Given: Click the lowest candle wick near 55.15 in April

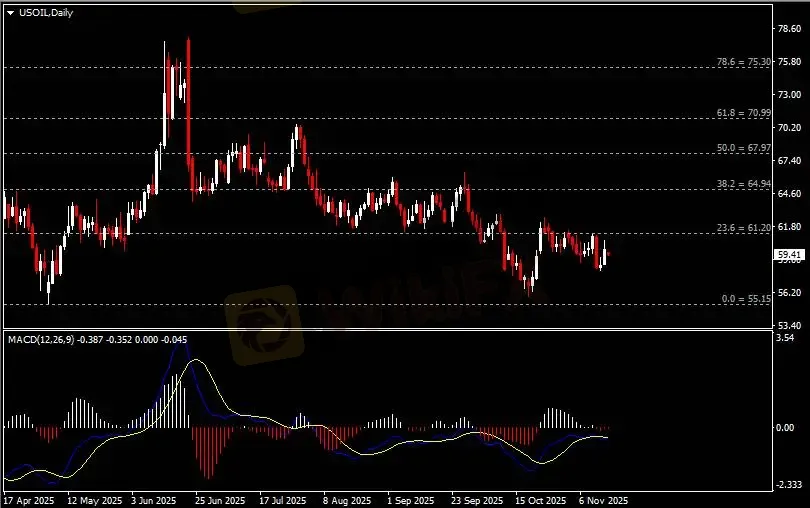Looking at the screenshot, I should tap(47, 295).
